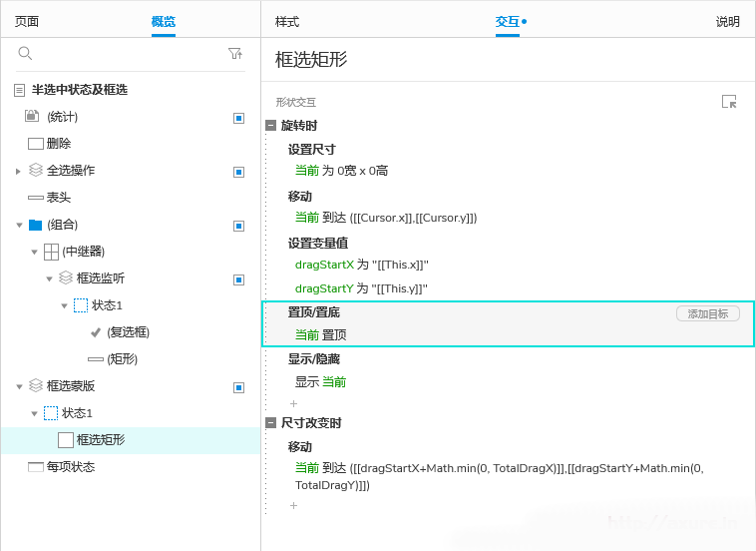Image resolution: width=756 pixels, height=551 pixels.
Task: Click the dragStartX+Math.min move target line
Action: (x=500, y=476)
